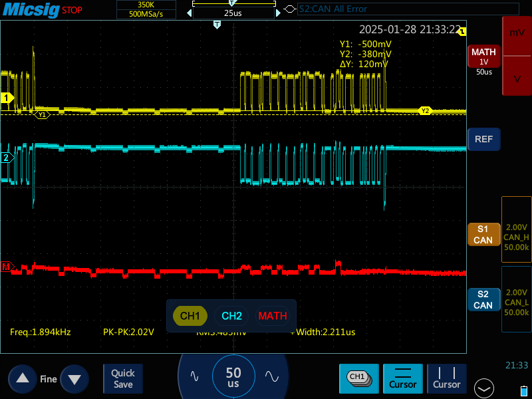
Task: Select MATH in the channel selector popup
Action: click(273, 316)
